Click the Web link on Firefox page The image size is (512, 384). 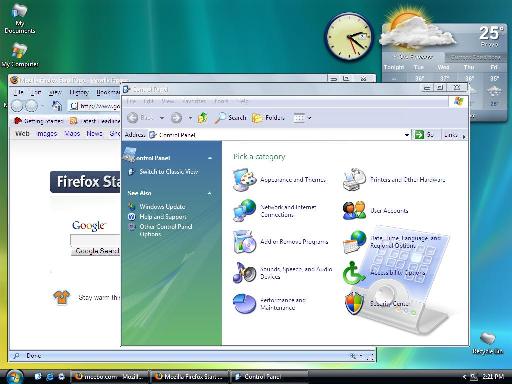coord(22,134)
